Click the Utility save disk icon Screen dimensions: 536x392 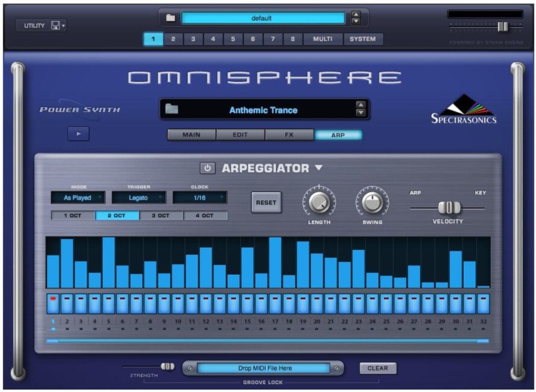[55, 25]
